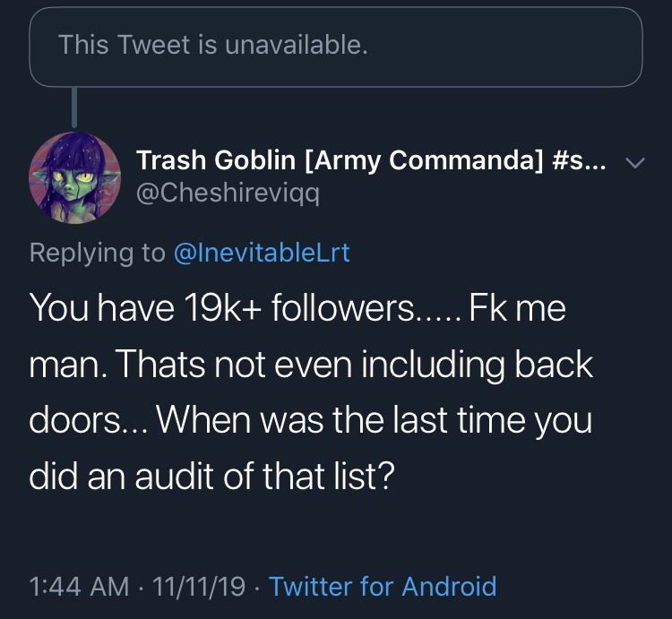Viewport: 672px width, 619px height.
Task: Open the Trash Goblin display name profile
Action: pos(371,160)
